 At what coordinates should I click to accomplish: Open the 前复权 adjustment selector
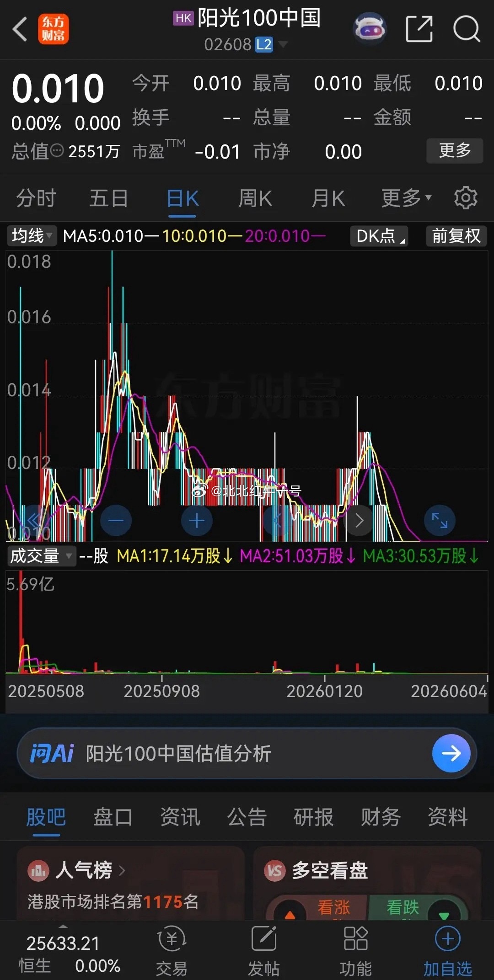(x=456, y=236)
